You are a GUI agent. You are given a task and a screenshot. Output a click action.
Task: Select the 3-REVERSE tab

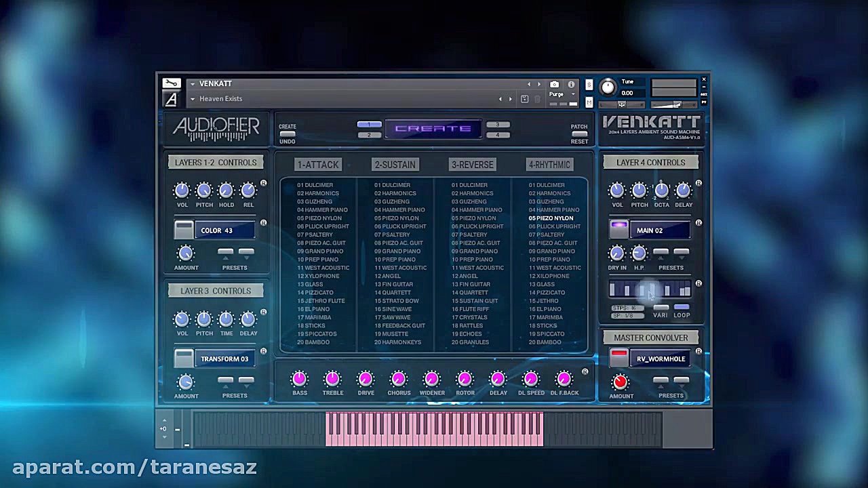click(472, 165)
